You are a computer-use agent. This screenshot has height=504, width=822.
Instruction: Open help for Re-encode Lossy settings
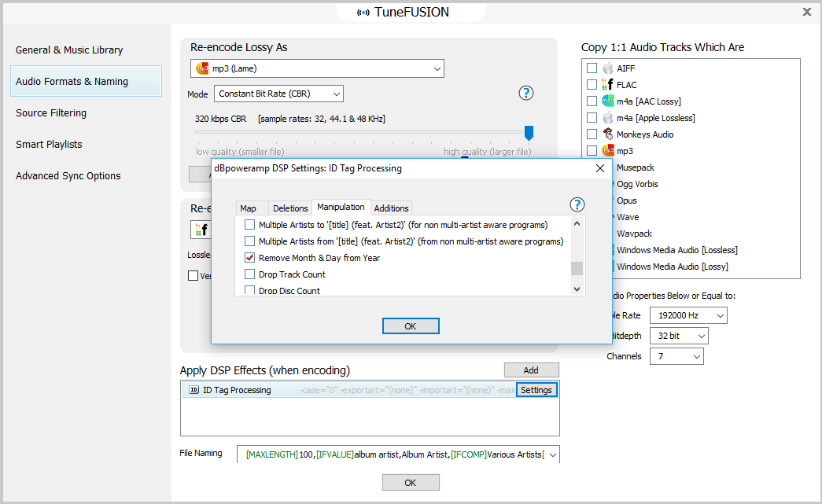coord(525,93)
